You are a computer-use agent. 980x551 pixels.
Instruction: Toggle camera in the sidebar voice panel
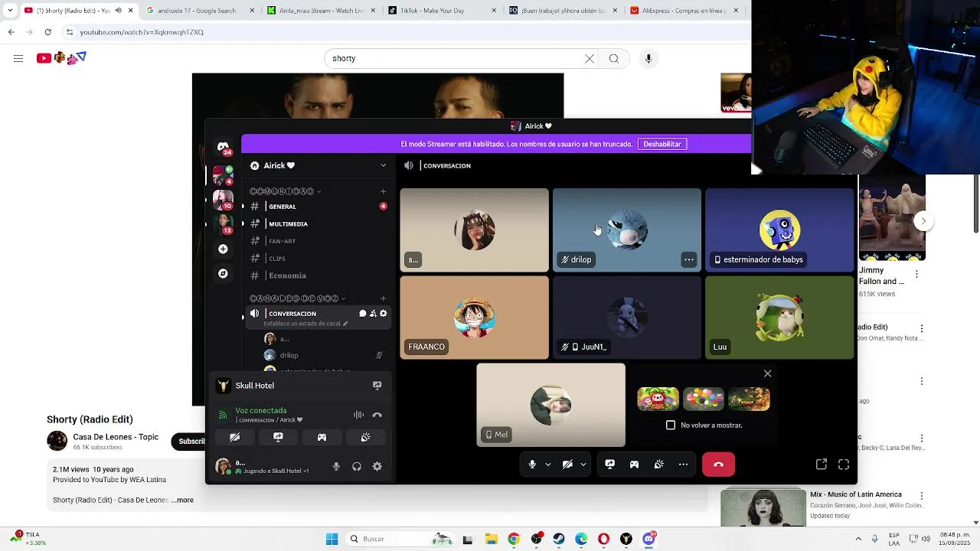click(234, 437)
